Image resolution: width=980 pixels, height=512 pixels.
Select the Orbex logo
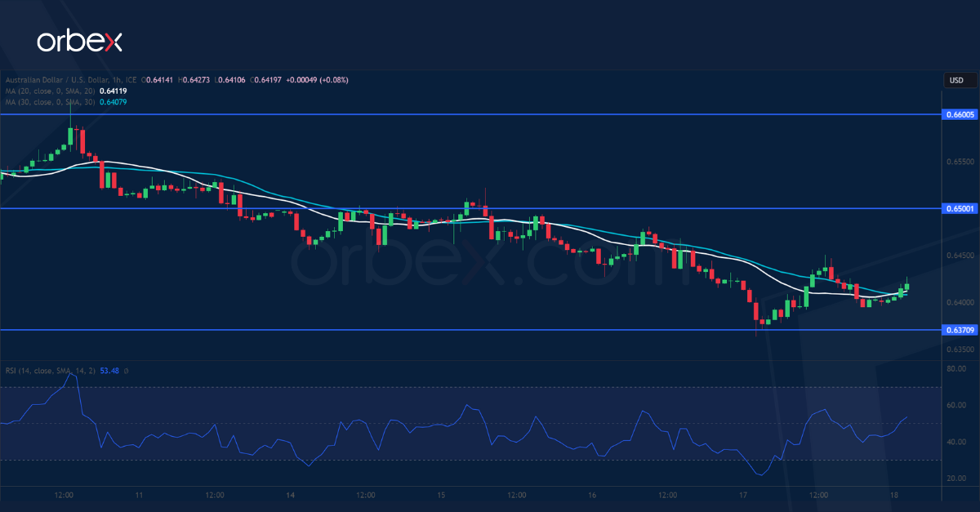pos(79,38)
